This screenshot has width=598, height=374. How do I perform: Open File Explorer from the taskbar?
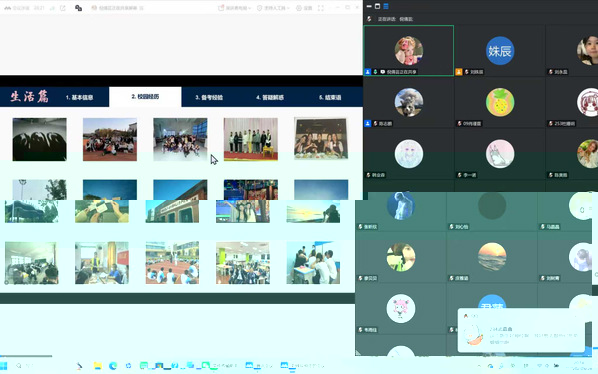point(98,366)
